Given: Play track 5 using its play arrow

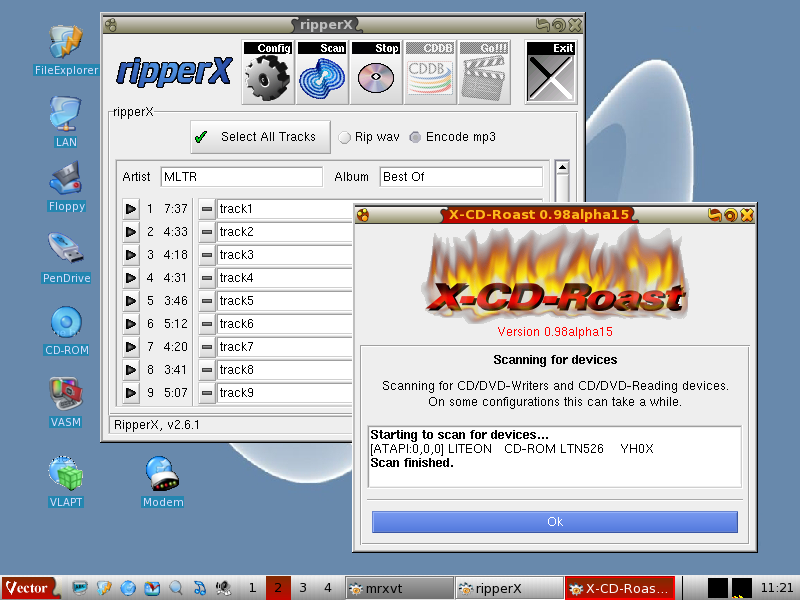Looking at the screenshot, I should click(131, 301).
